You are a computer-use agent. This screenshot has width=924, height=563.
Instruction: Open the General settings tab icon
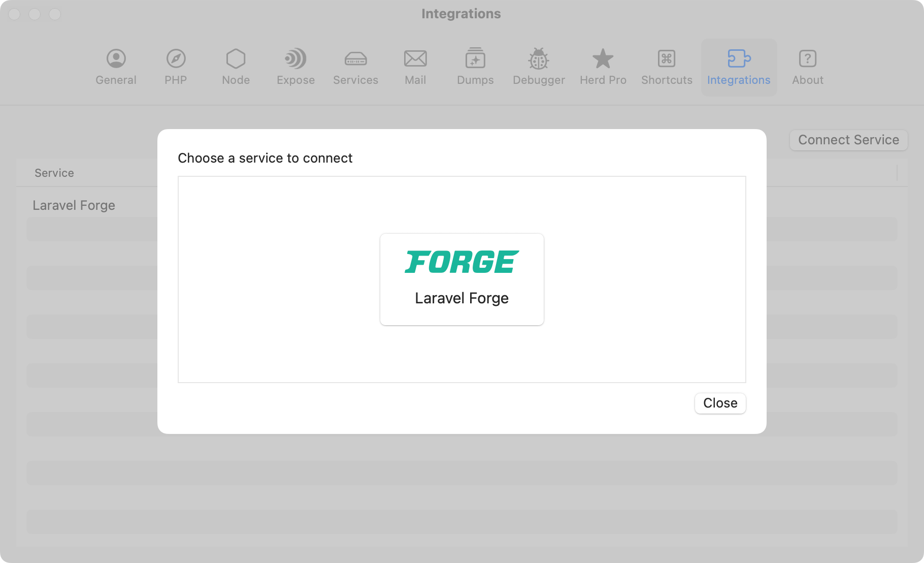click(116, 59)
